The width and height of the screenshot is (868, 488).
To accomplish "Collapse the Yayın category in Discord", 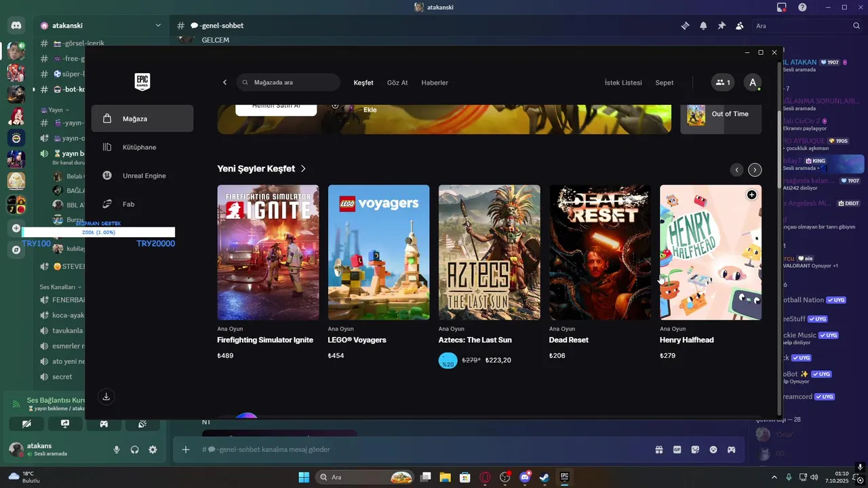I will [54, 110].
